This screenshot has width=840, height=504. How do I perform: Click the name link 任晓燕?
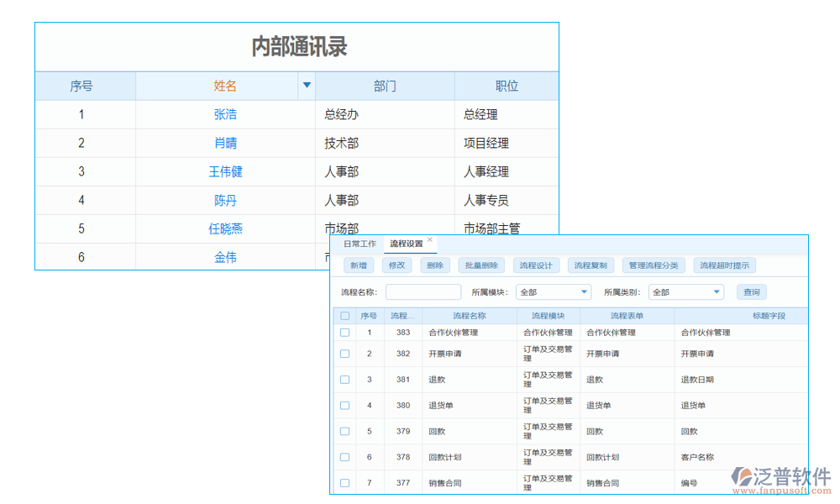pyautogui.click(x=225, y=228)
